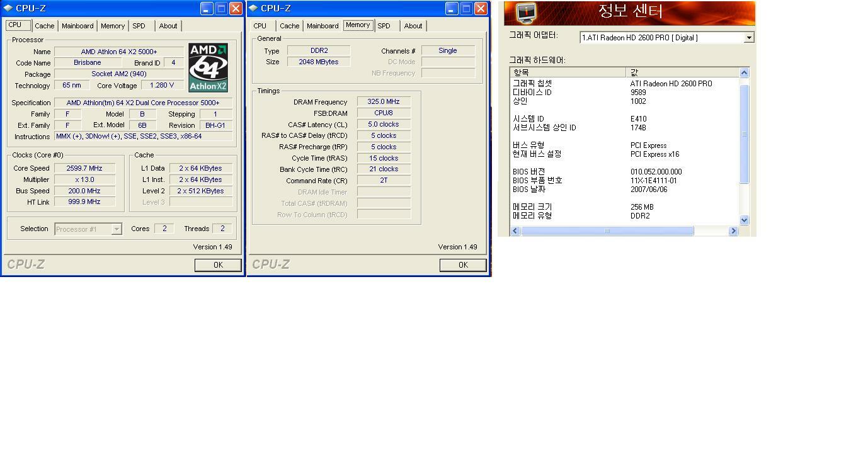Click the memory Size field 2048 MBytes
868x454 pixels.
(319, 62)
